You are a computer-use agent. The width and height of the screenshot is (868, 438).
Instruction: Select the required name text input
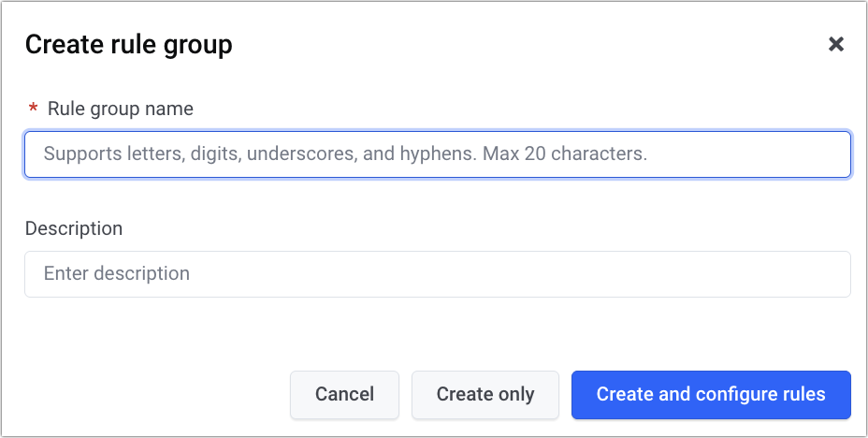[437, 154]
